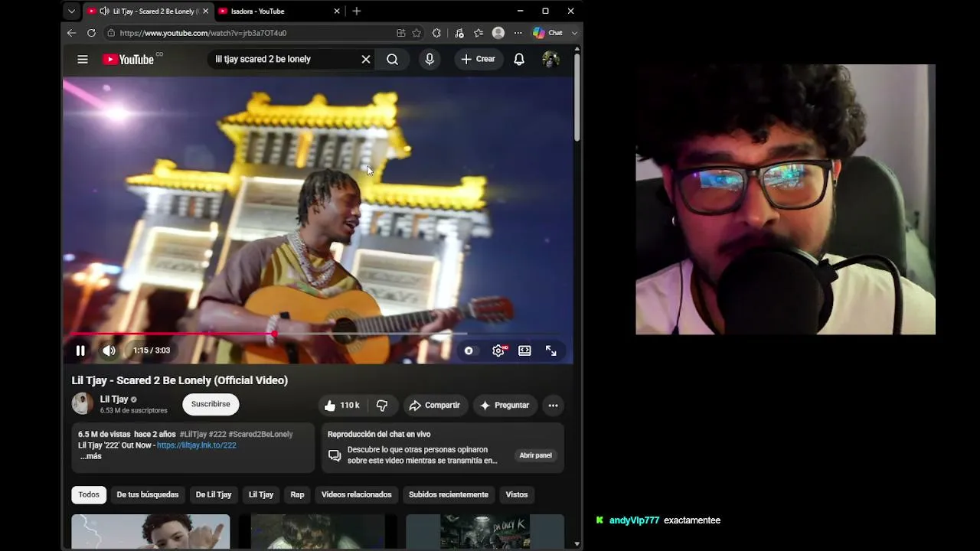Expand the tab actions dropdown
Screen dimensions: 980x551
coord(71,11)
